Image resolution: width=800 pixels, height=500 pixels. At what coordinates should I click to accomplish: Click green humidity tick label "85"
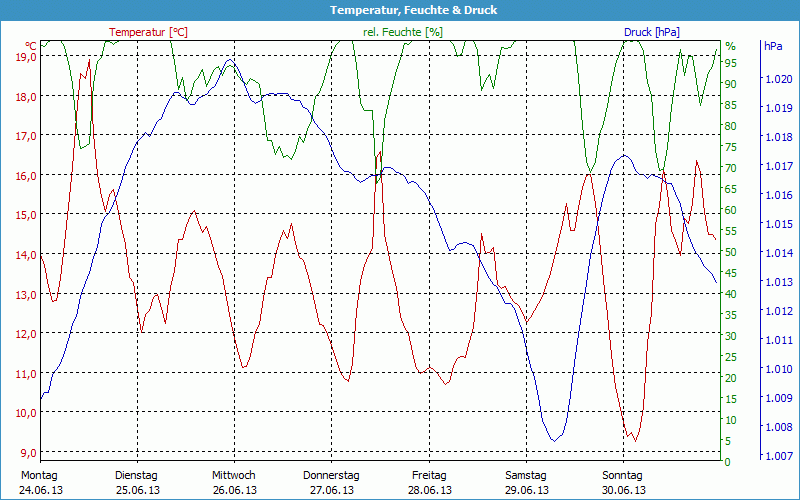coord(731,106)
